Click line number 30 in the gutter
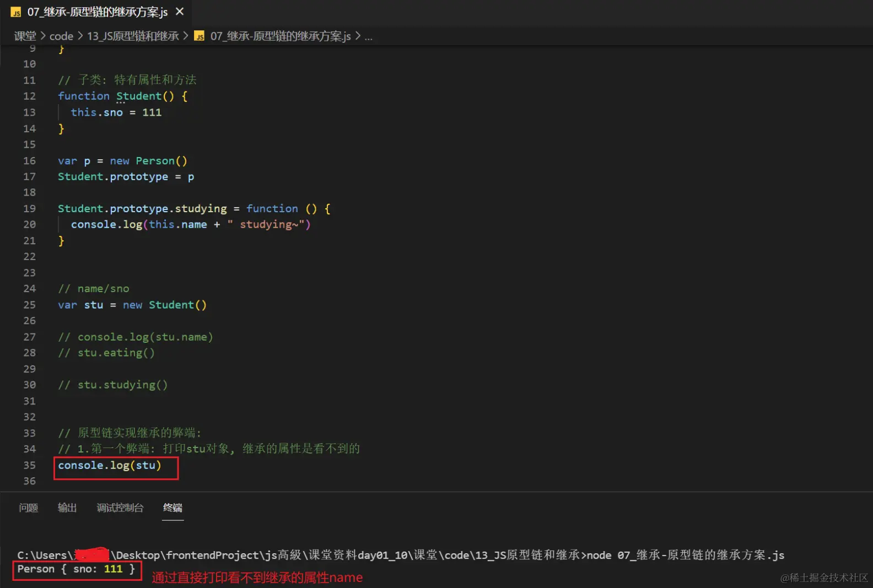Viewport: 873px width, 588px height. tap(29, 385)
